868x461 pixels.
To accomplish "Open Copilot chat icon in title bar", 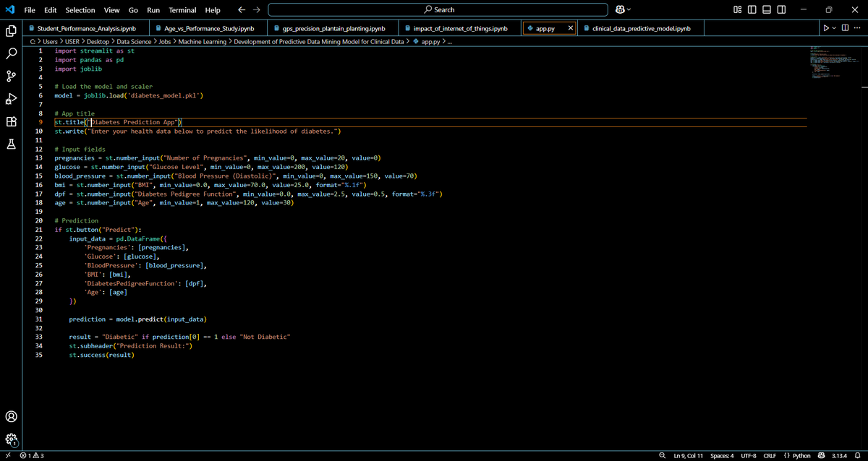I will click(x=620, y=10).
